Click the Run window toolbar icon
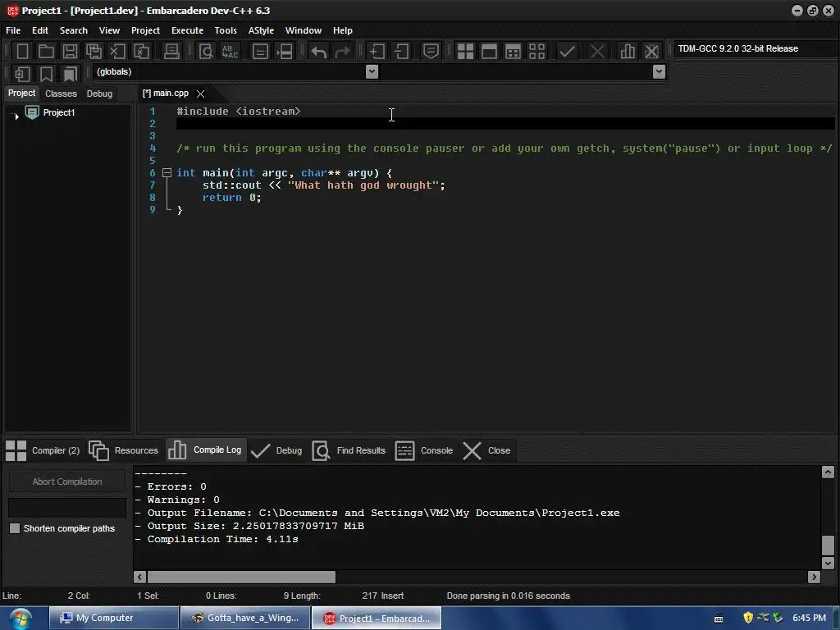The image size is (840, 630). 489,52
